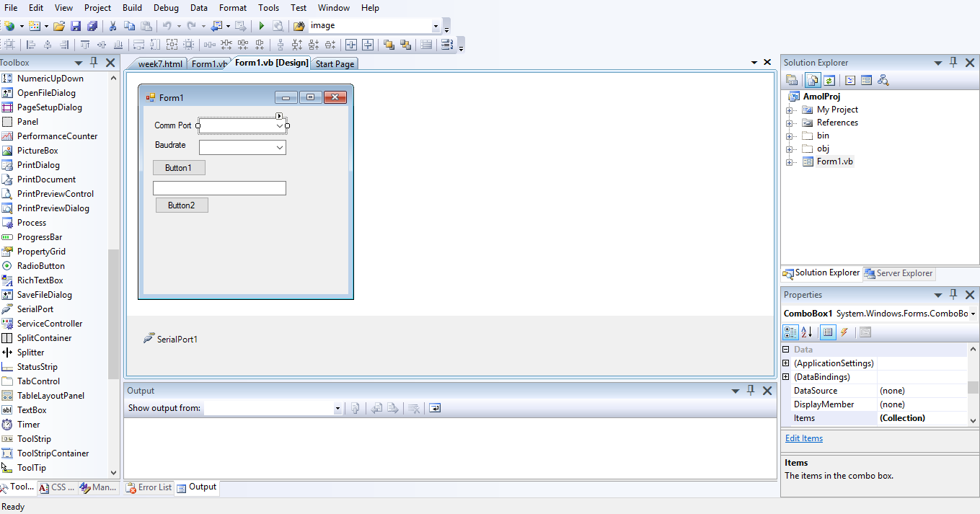The image size is (980, 514).
Task: Expand the Form1.vb tree node
Action: (x=790, y=162)
